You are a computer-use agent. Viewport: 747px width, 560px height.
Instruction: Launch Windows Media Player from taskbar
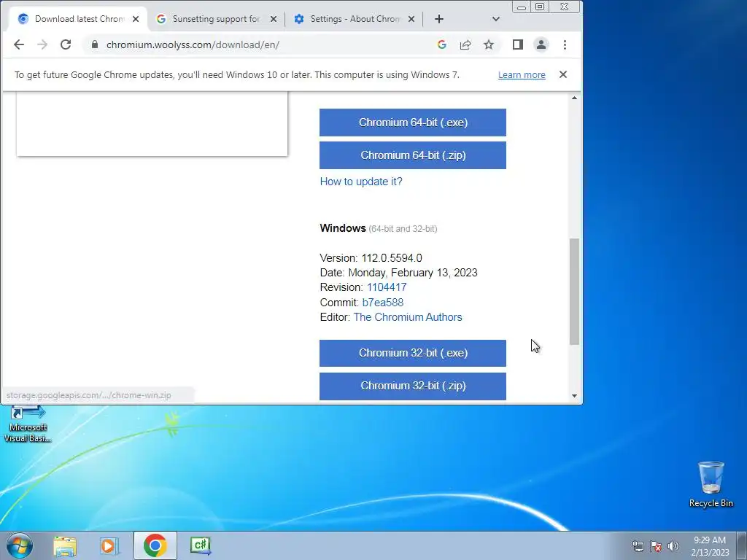[109, 545]
